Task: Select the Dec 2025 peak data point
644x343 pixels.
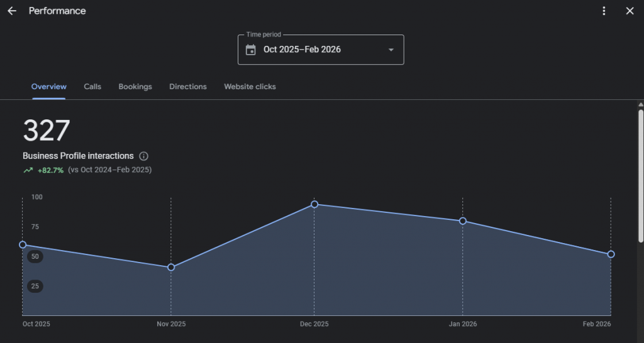Action: tap(314, 204)
